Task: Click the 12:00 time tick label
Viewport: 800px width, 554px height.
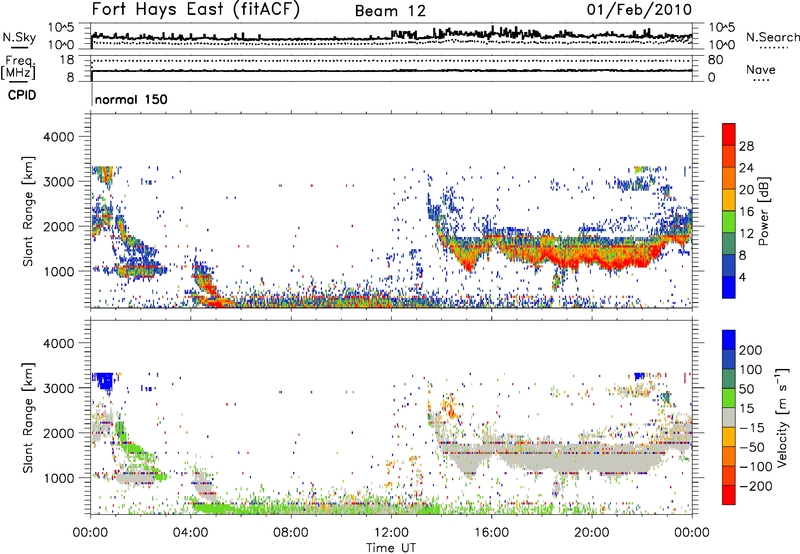Action: [391, 533]
